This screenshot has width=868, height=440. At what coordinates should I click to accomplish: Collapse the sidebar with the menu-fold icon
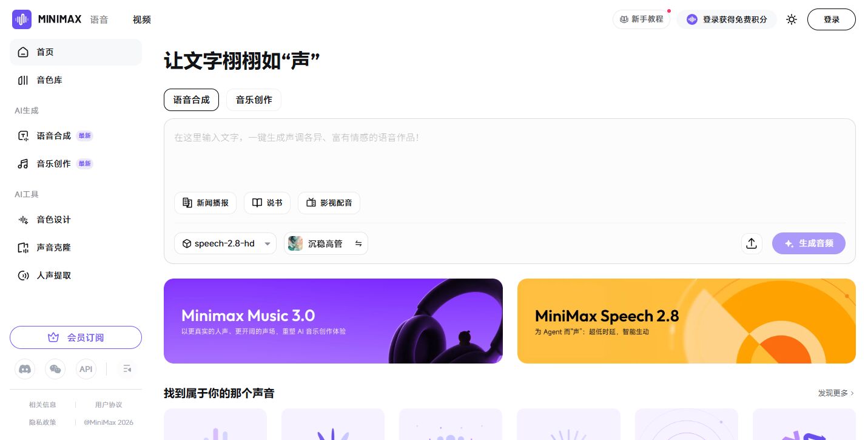[127, 368]
